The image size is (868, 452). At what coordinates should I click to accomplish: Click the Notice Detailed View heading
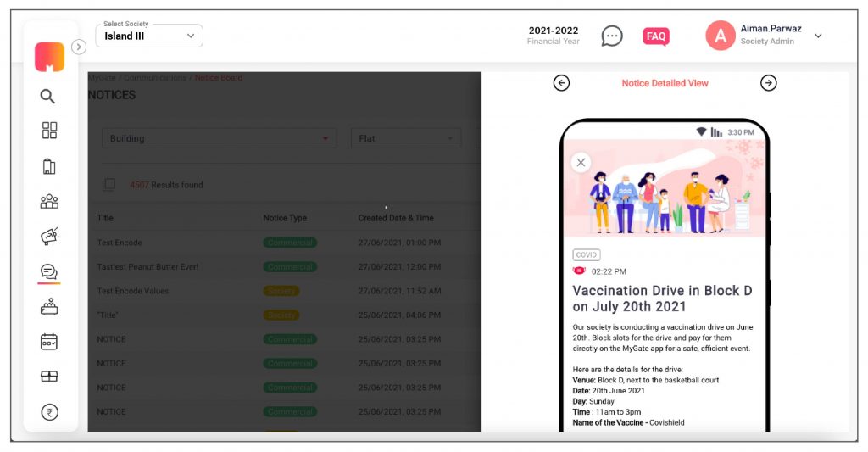tap(665, 83)
